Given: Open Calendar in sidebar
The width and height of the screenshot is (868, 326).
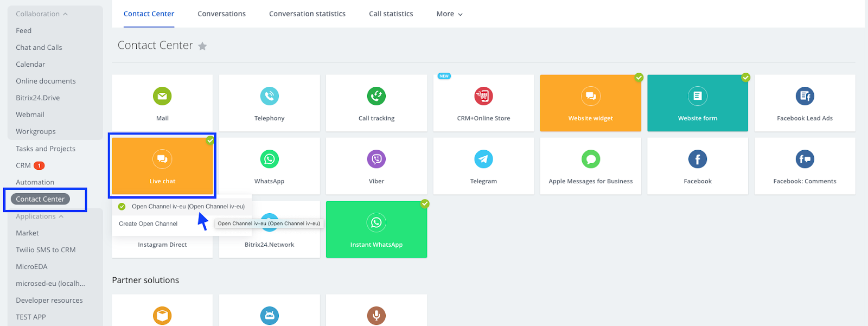Looking at the screenshot, I should coord(30,65).
